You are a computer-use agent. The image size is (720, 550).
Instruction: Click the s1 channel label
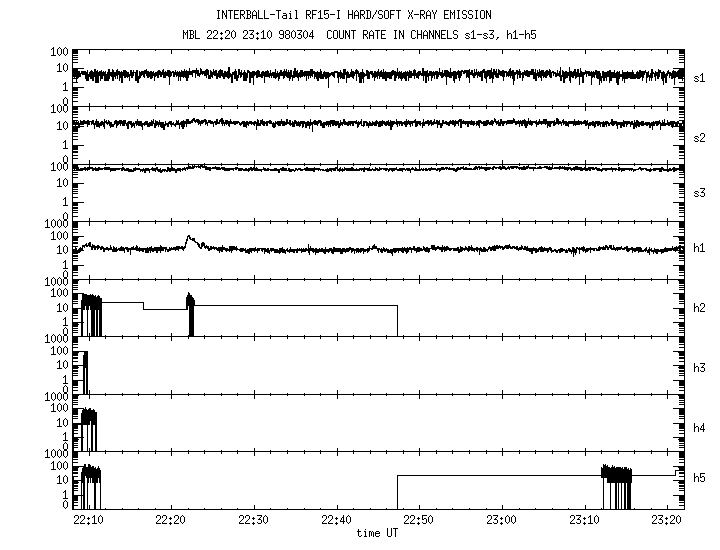[x=700, y=77]
